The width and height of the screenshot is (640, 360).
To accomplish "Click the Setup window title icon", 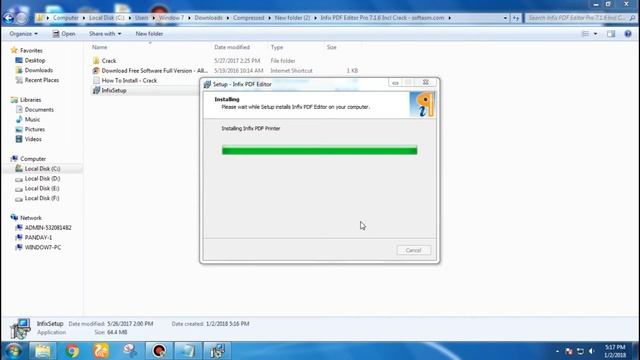I will [x=207, y=84].
